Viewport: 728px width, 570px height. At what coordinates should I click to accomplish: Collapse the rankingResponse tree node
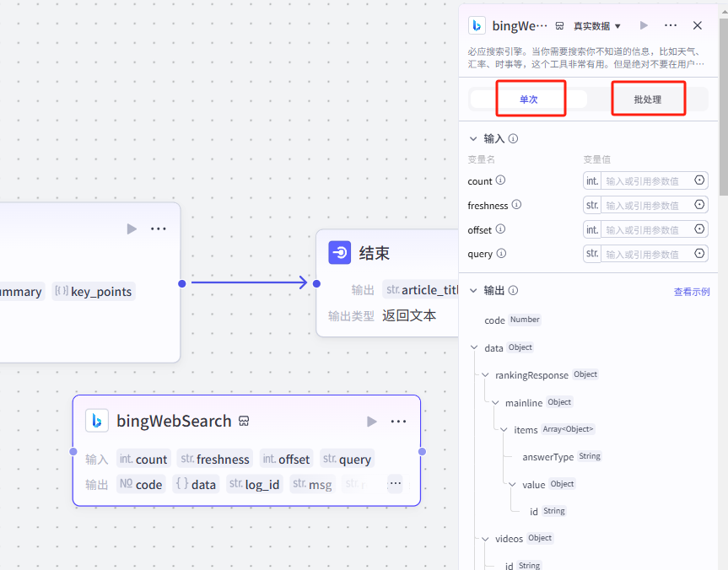485,375
